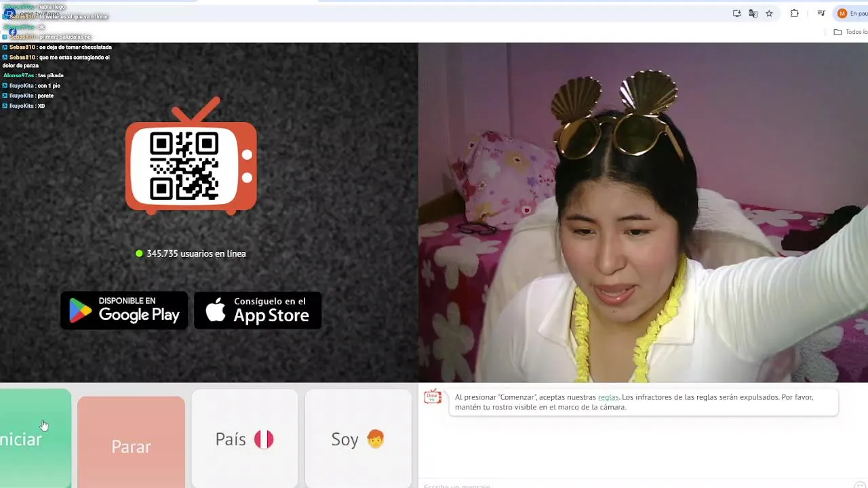Click the OmeTV avatar icon beside the rules message
Image resolution: width=868 pixels, height=488 pixels.
[x=433, y=397]
